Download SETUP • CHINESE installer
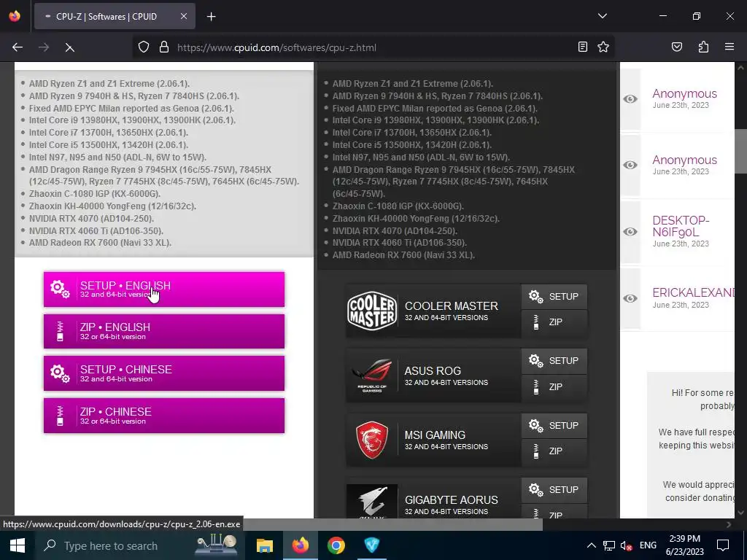 tap(164, 373)
